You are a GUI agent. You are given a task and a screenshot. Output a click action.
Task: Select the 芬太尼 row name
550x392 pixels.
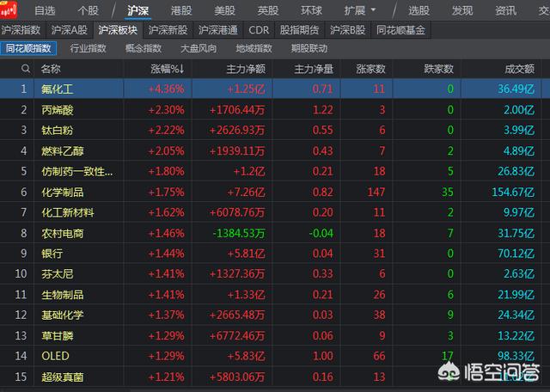point(58,273)
